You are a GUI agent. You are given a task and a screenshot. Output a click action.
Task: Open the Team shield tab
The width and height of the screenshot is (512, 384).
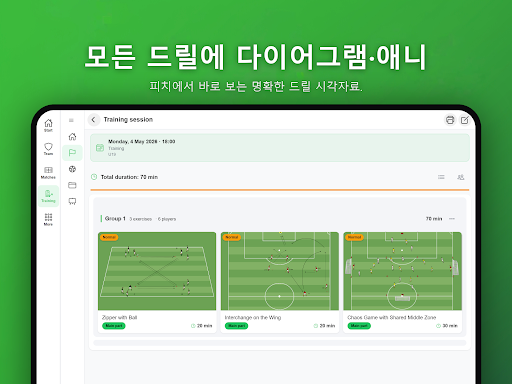point(48,149)
